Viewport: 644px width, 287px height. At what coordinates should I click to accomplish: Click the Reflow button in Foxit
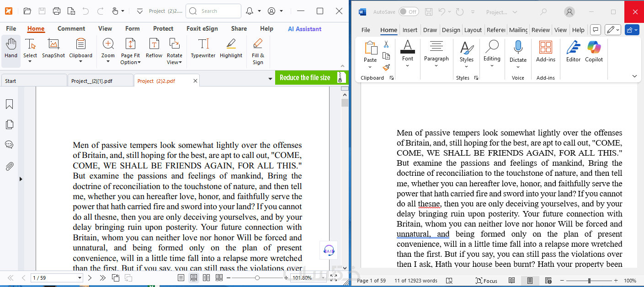(154, 49)
